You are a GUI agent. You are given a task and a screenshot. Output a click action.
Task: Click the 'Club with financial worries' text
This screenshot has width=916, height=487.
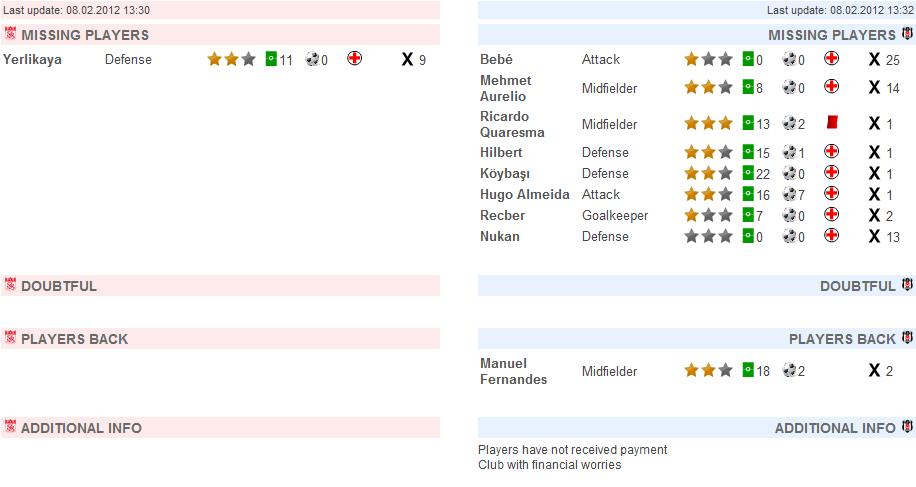coord(549,465)
